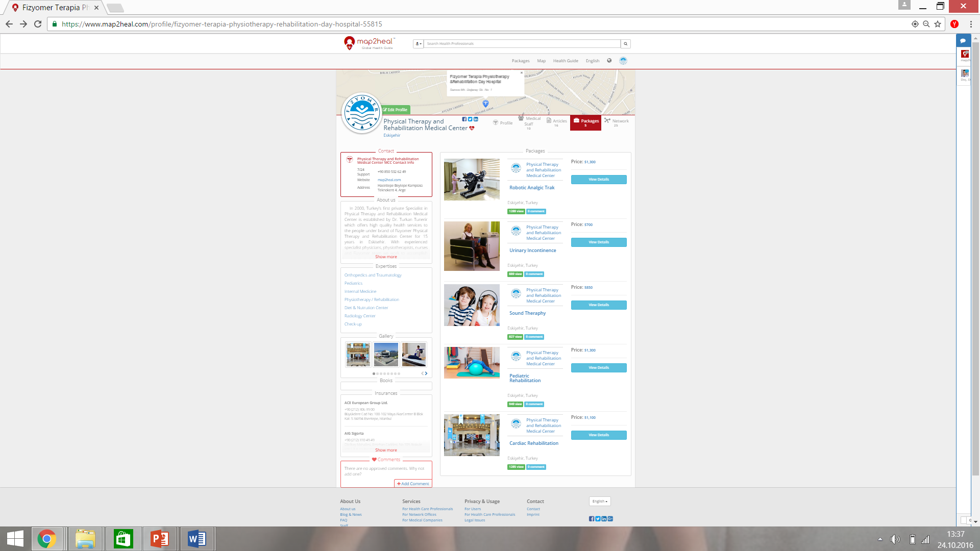Image resolution: width=980 pixels, height=551 pixels.
Task: Focus the Search Health Professionals field
Action: pyautogui.click(x=522, y=44)
